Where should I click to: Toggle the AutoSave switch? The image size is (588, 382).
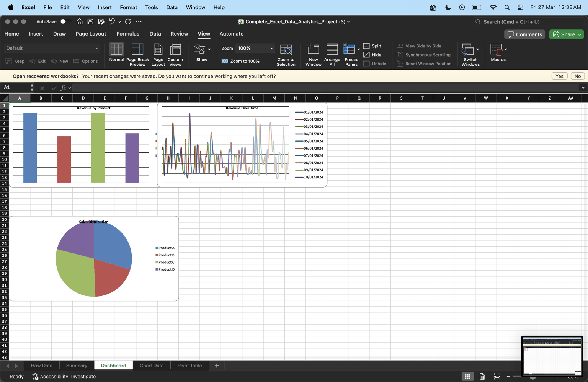pyautogui.click(x=65, y=22)
